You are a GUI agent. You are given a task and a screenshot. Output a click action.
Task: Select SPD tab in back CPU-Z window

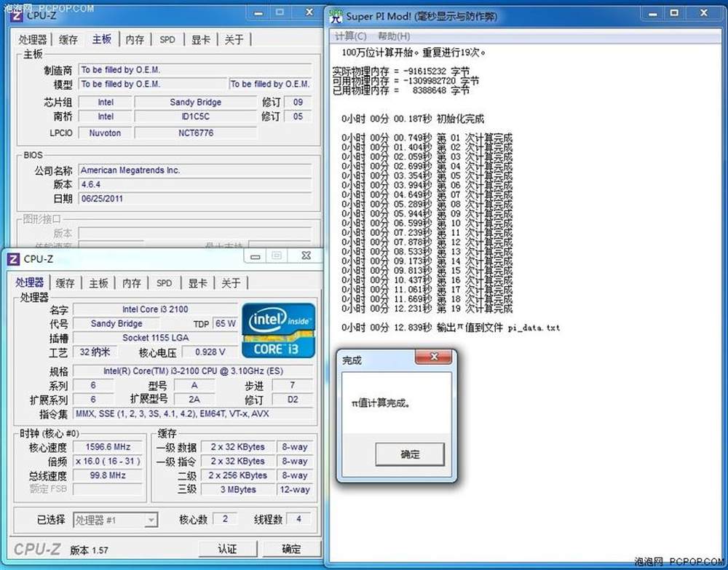tap(167, 40)
